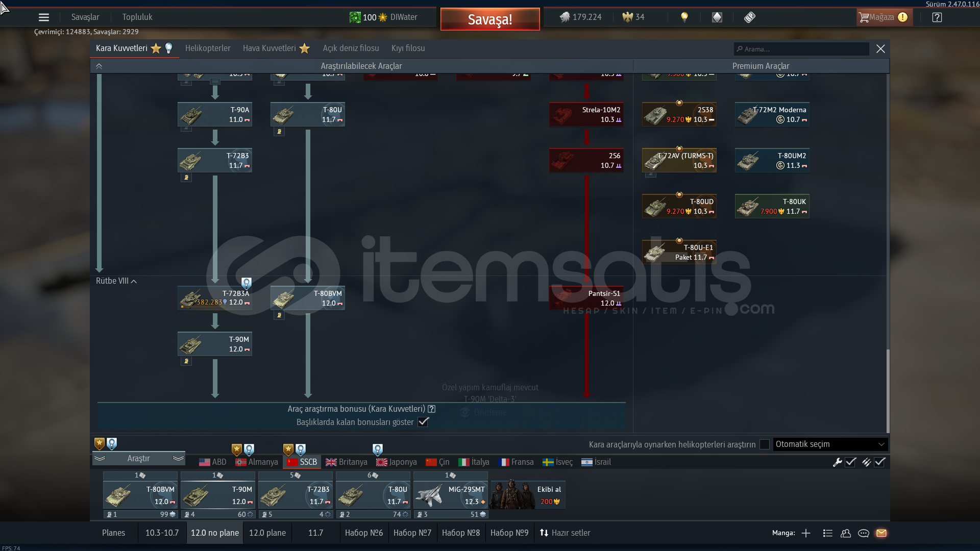Screen dimensions: 980x551
Task: Open the lightbulb hints icon in top bar
Action: click(x=684, y=17)
